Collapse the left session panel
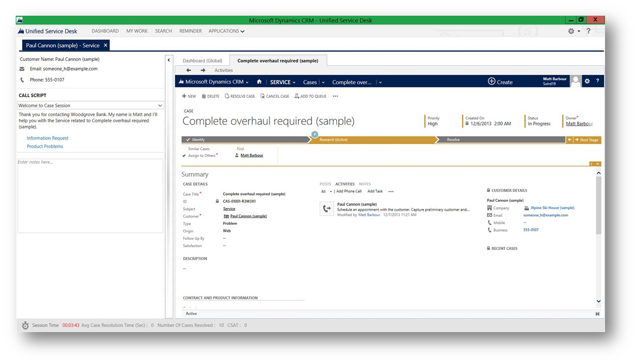This screenshot has height=364, width=637. tap(169, 60)
